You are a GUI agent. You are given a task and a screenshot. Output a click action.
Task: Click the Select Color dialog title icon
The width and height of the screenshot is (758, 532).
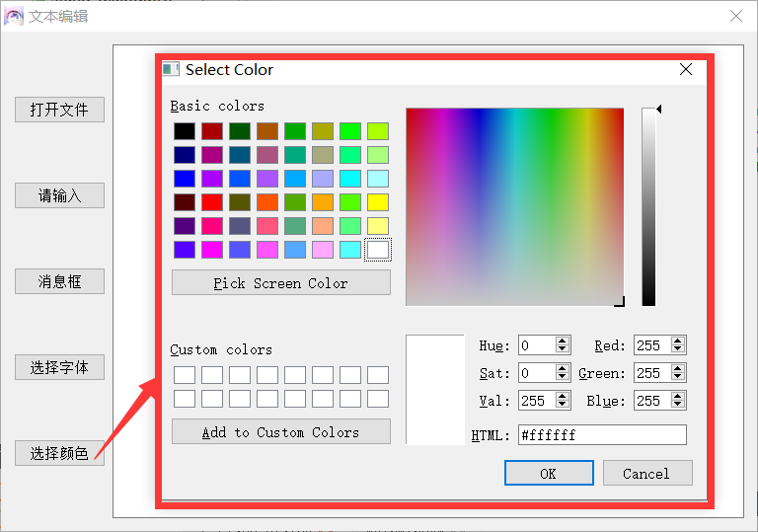pos(171,69)
